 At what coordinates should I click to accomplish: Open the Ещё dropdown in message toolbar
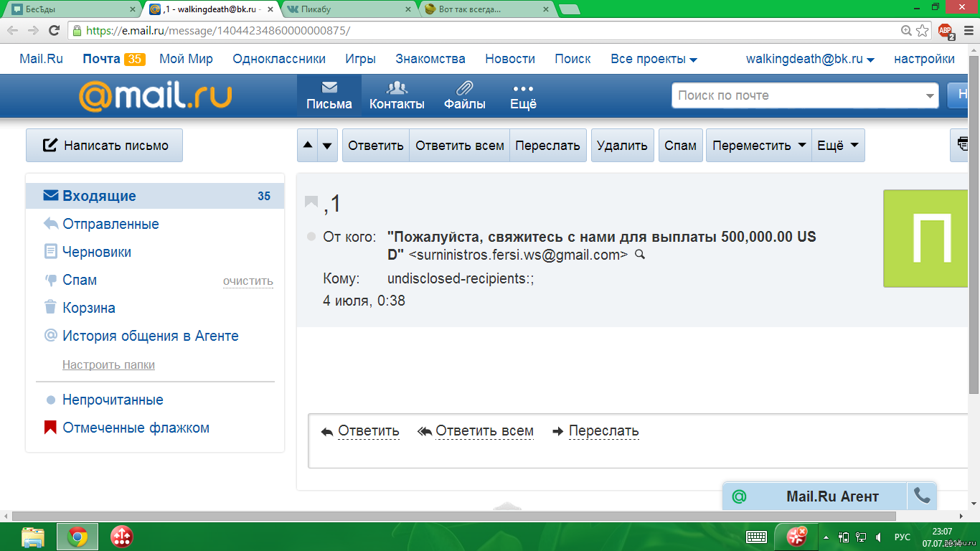pyautogui.click(x=838, y=146)
